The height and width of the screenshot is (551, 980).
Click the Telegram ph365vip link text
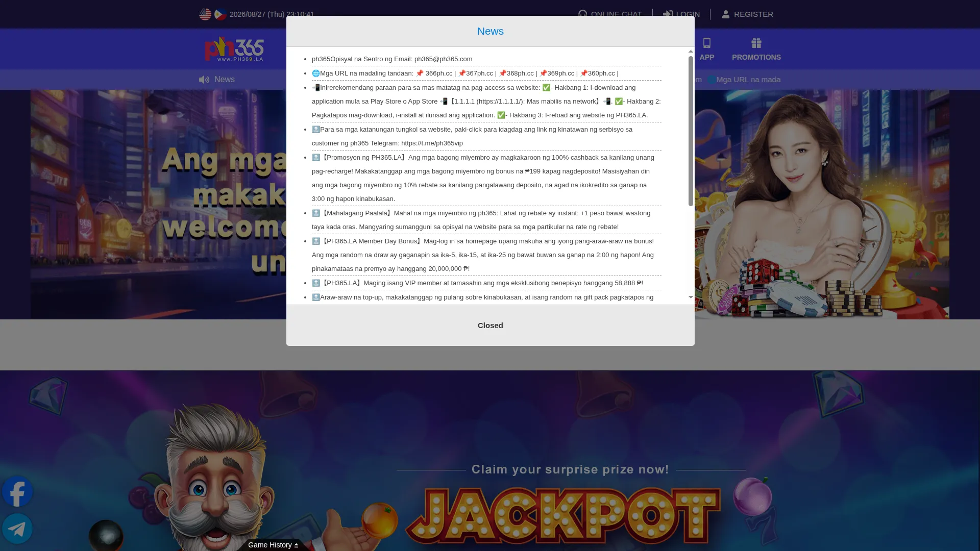pos(432,143)
